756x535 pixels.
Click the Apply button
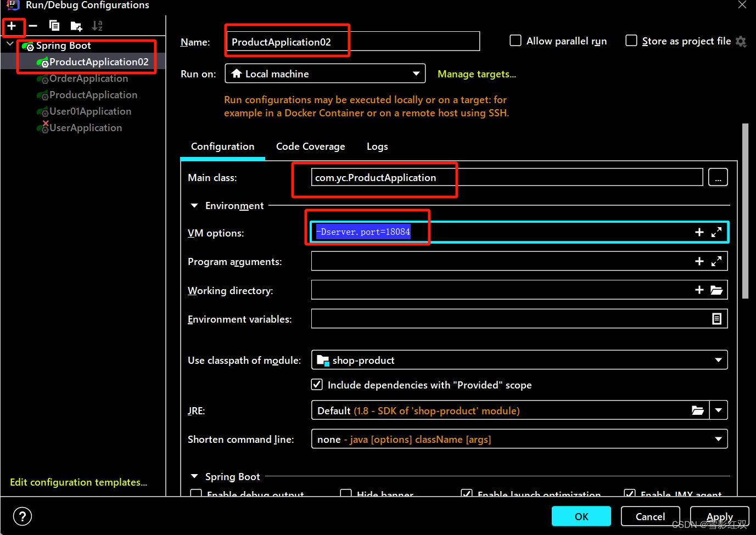[x=719, y=516]
